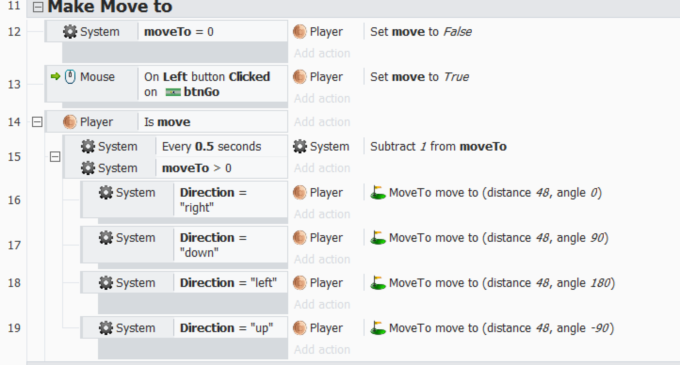Click the System gear icon in event 12

[x=70, y=32]
